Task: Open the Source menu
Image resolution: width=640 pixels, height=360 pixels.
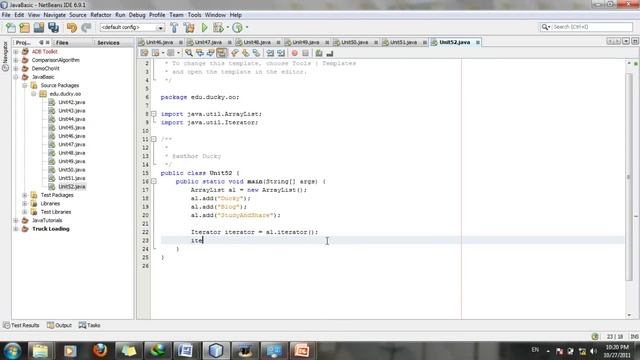Action: coord(78,15)
